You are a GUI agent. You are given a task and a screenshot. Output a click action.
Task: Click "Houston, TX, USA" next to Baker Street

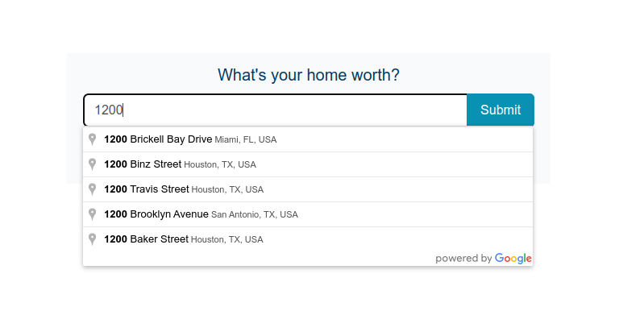click(227, 240)
